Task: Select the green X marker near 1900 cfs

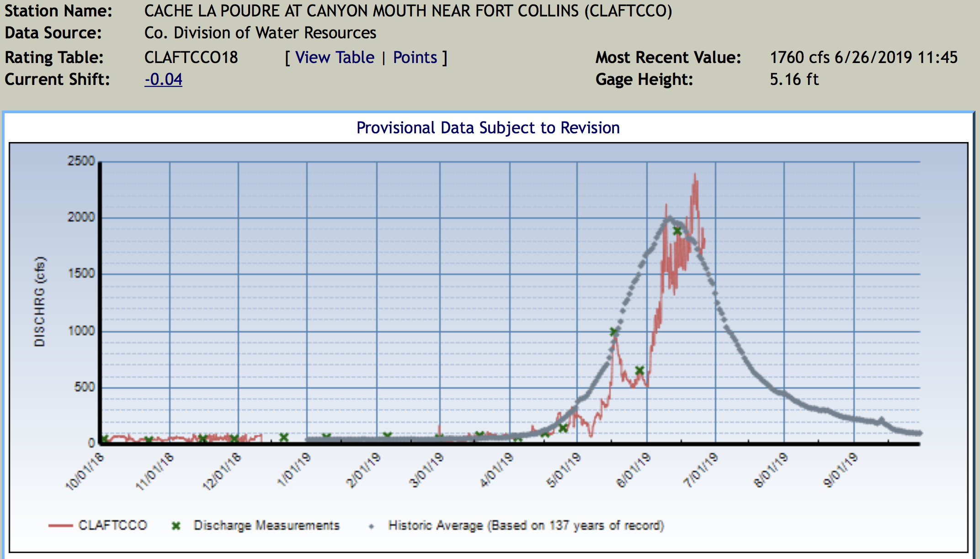Action: [677, 231]
